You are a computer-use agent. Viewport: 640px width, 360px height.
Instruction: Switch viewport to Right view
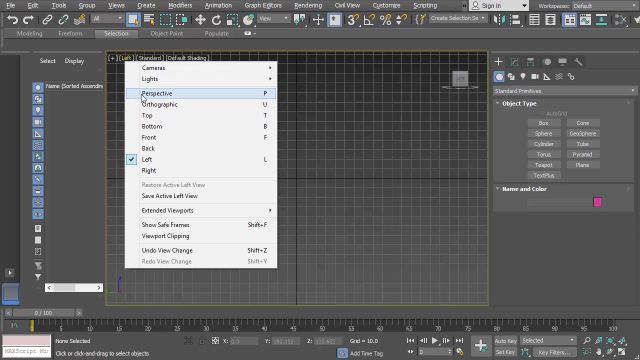coord(200,171)
